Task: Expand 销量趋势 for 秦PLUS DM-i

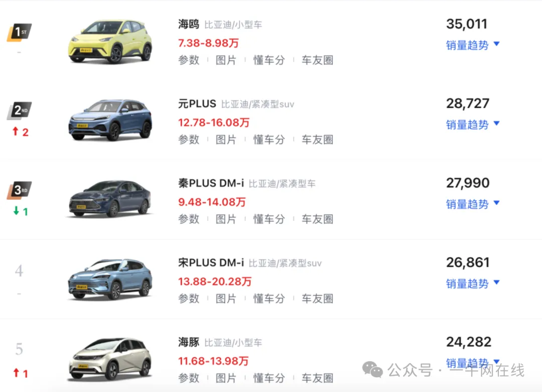Action: tap(473, 204)
